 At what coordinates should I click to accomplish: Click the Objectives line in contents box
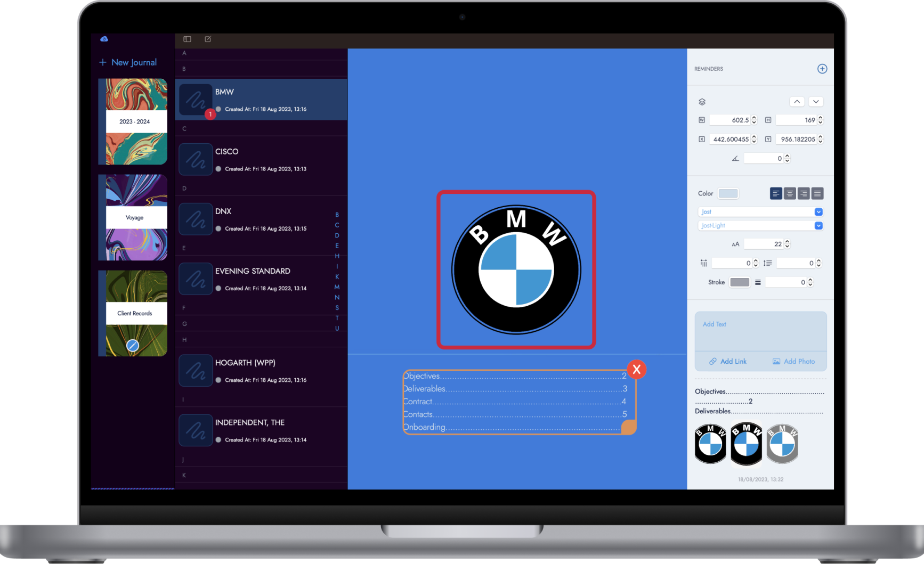(x=515, y=376)
